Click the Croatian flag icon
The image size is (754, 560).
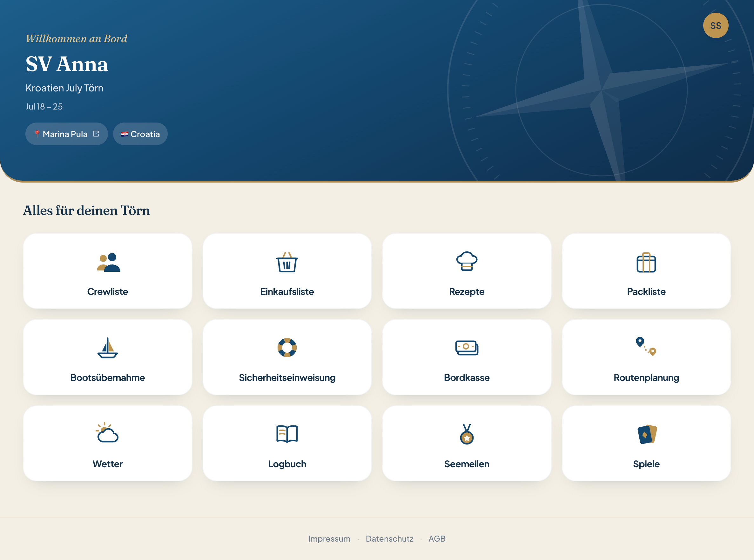click(125, 134)
